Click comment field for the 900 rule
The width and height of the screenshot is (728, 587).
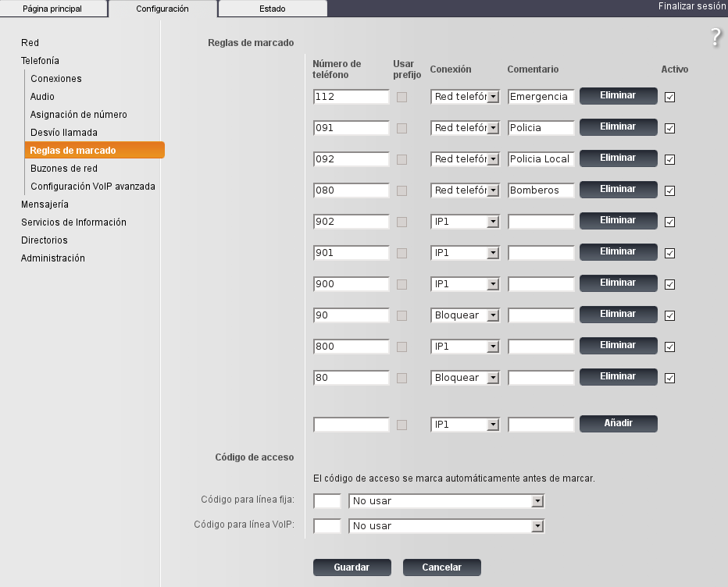click(x=541, y=284)
